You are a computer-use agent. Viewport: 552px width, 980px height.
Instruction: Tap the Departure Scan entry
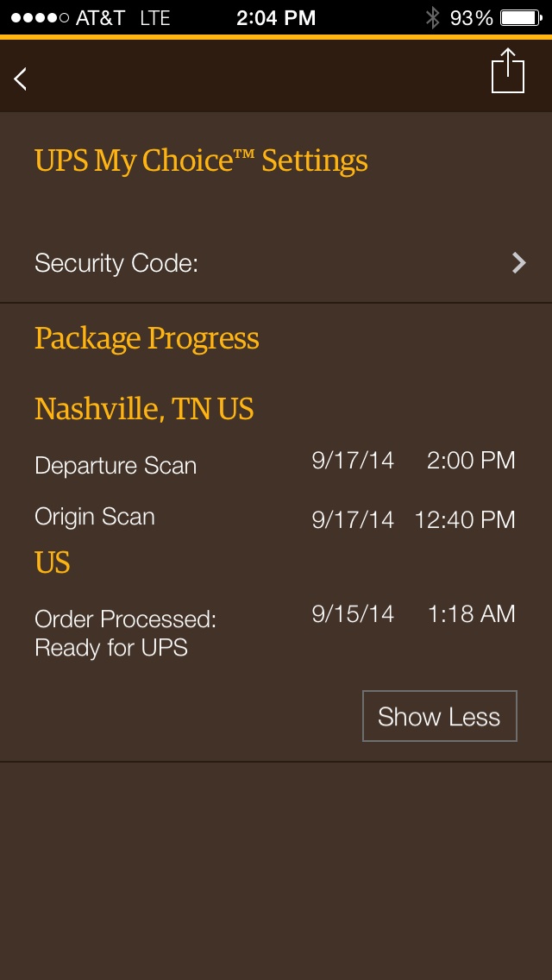click(116, 466)
